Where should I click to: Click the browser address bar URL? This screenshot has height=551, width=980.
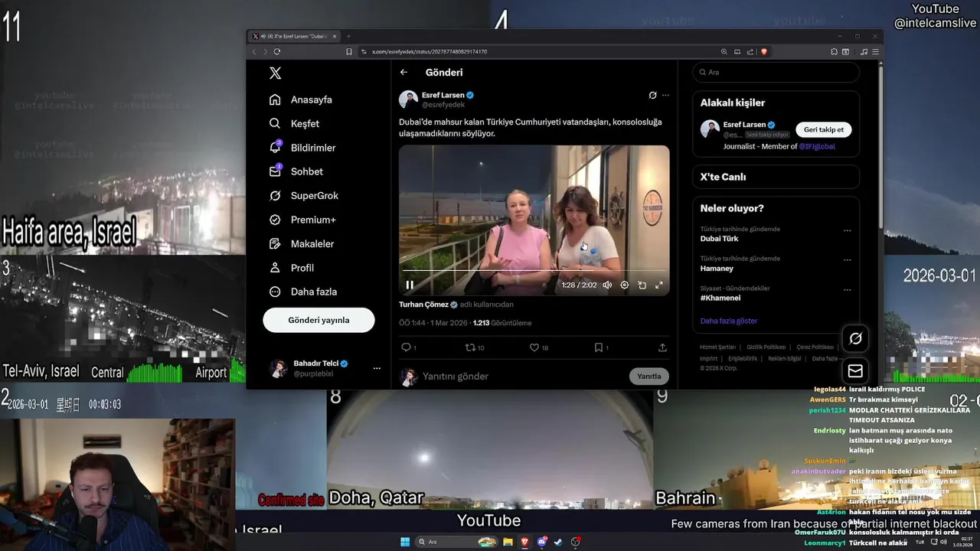[x=430, y=51]
